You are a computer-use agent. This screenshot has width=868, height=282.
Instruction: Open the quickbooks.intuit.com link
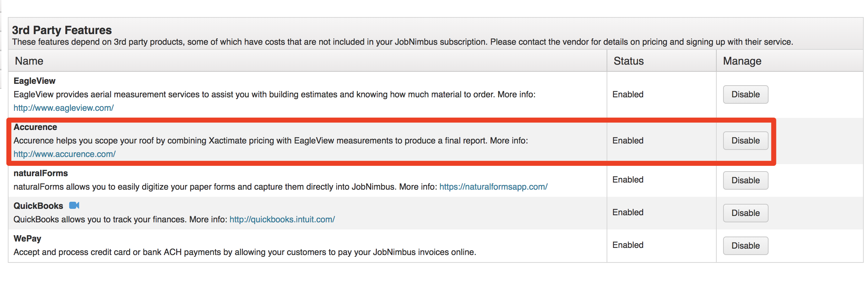282,219
